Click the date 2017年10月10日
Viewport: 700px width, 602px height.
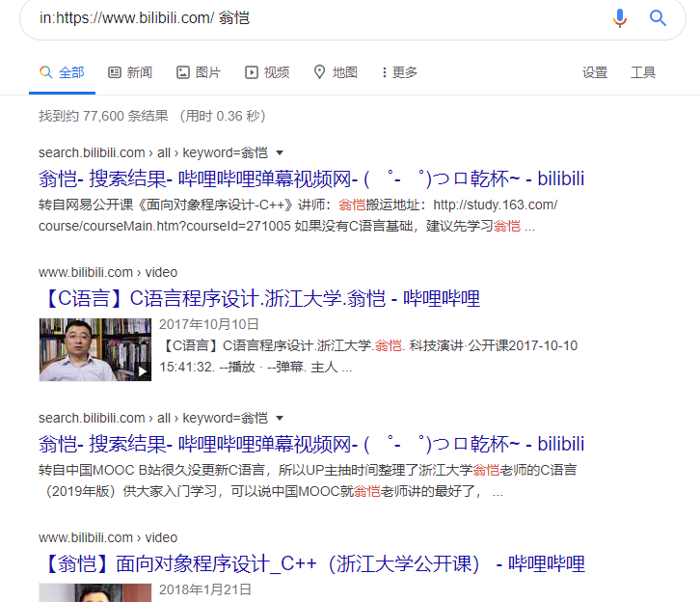click(209, 324)
